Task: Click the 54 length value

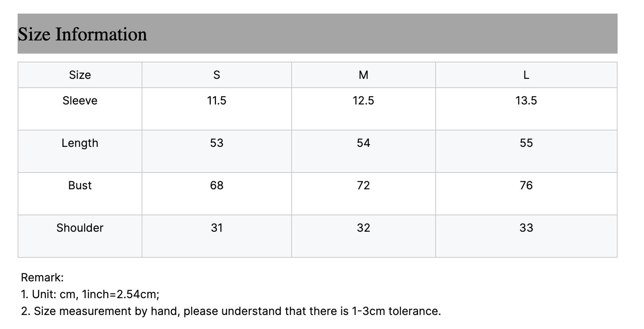Action: [x=363, y=143]
